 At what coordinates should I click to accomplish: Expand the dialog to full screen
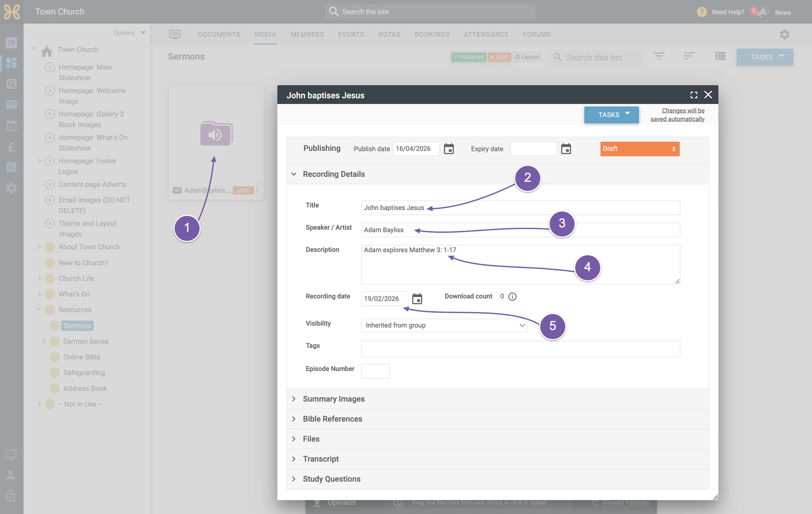[694, 95]
